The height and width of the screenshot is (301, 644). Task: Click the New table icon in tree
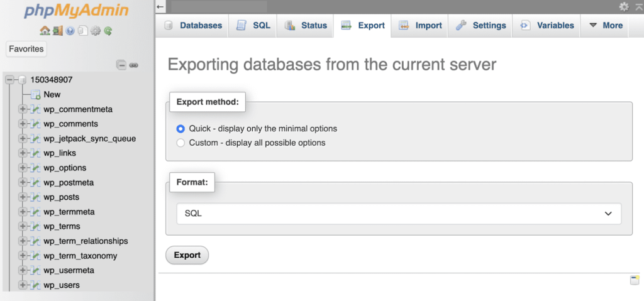36,94
